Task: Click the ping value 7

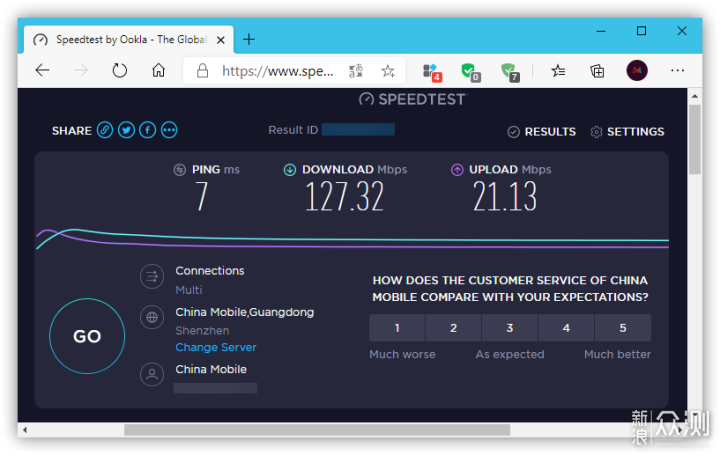Action: click(x=202, y=197)
